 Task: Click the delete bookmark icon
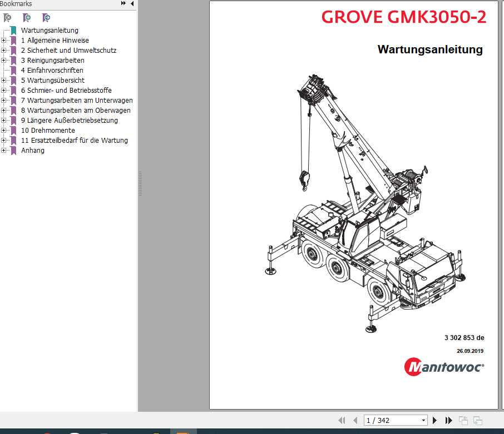[x=8, y=18]
